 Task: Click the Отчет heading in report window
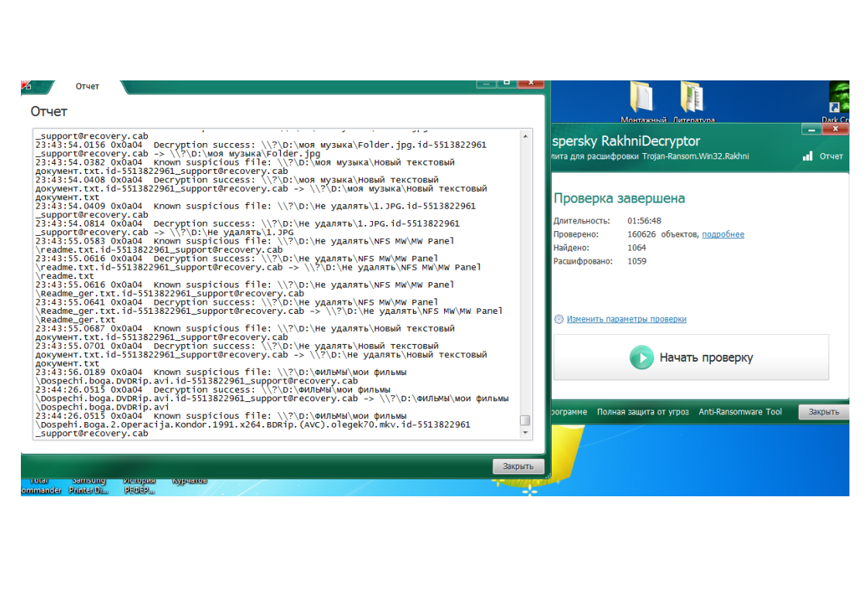tap(49, 112)
